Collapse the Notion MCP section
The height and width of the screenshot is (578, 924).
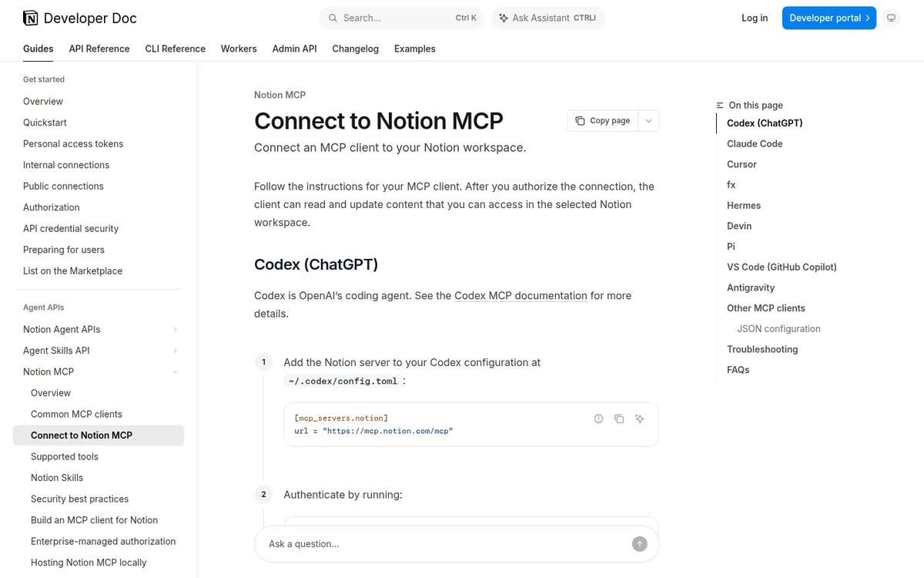tap(176, 372)
